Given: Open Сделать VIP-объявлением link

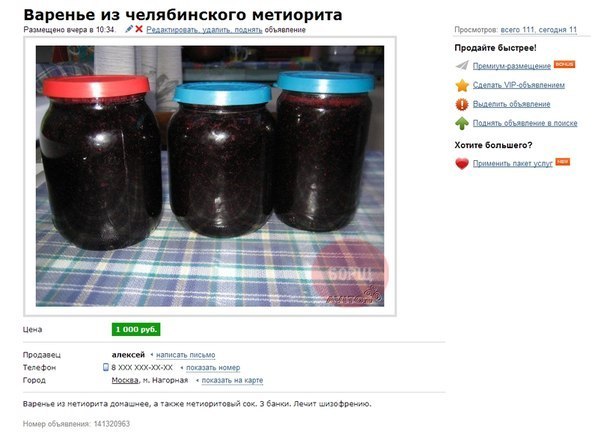Looking at the screenshot, I should (518, 85).
